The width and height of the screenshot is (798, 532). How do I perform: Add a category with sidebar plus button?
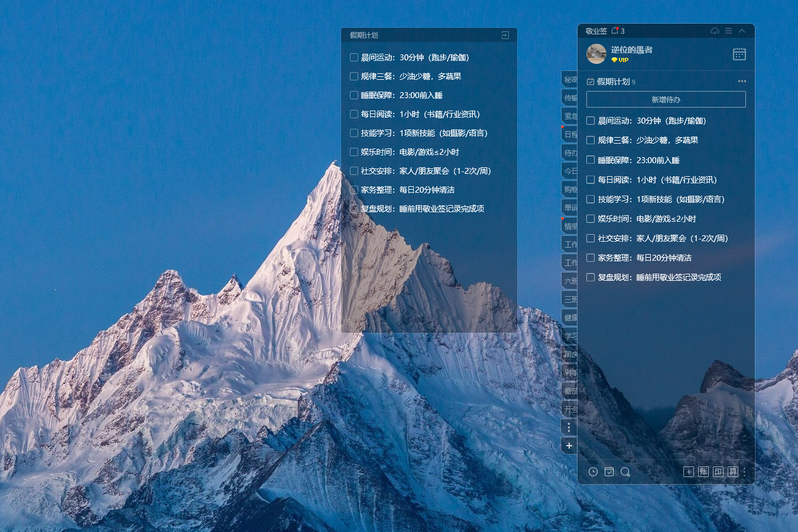tap(569, 446)
